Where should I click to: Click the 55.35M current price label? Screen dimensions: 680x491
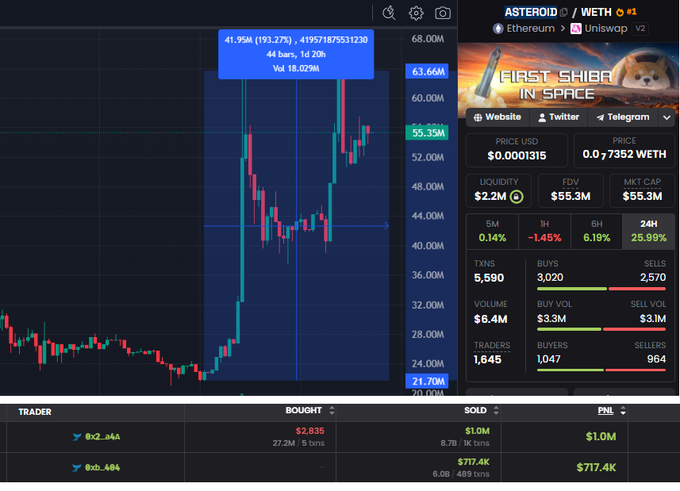[427, 133]
